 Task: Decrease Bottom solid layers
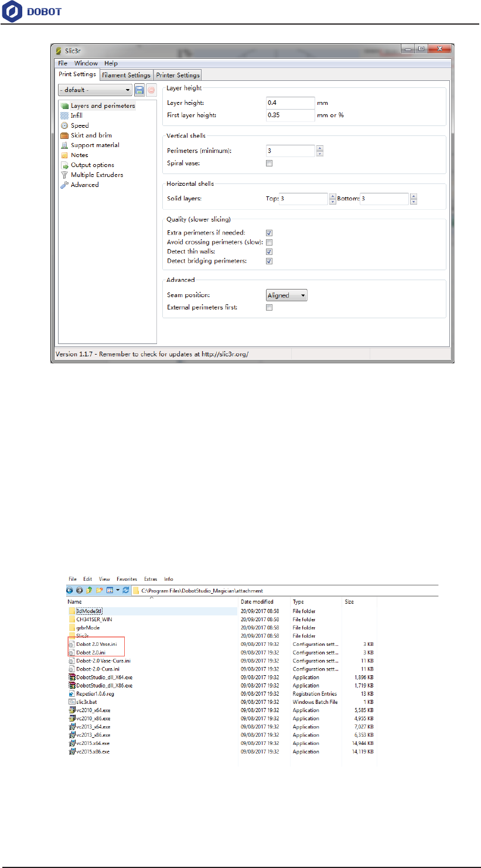click(x=414, y=202)
